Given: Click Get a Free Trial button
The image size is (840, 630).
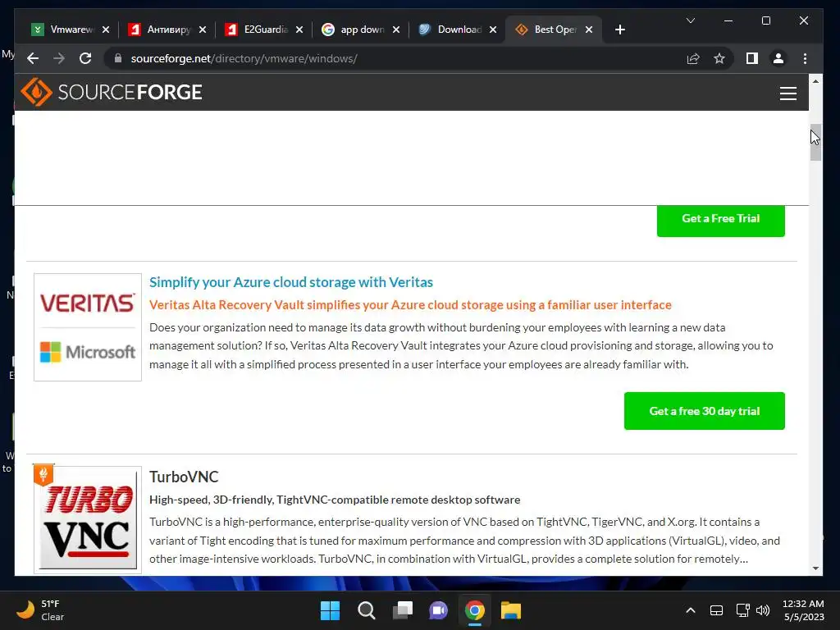Looking at the screenshot, I should click(720, 220).
